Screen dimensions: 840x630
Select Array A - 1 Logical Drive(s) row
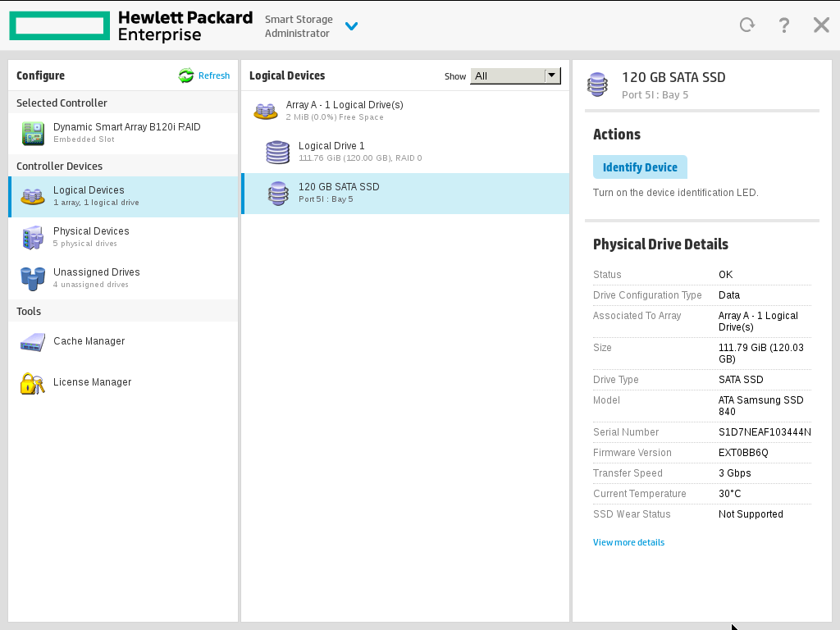[x=405, y=111]
